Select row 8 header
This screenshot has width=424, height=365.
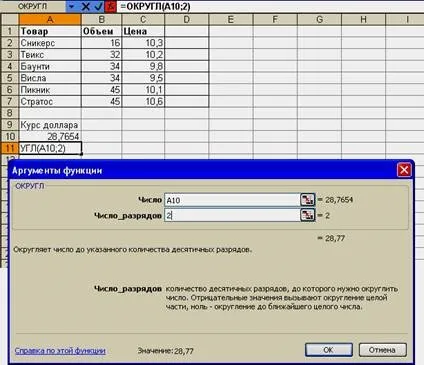click(10, 113)
